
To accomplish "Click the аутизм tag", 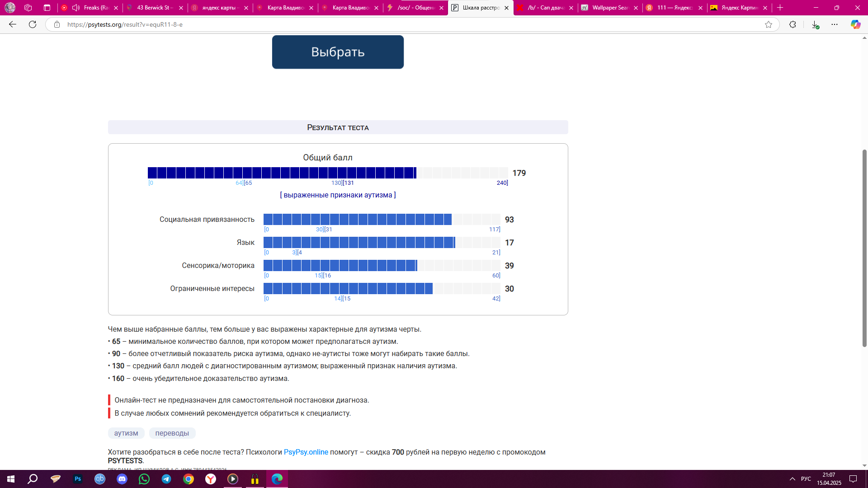I will (126, 433).
